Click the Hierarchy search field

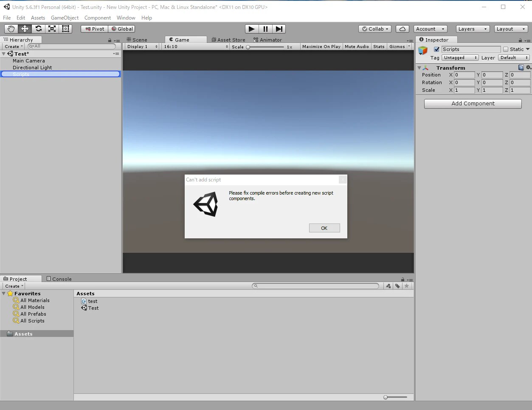[72, 46]
